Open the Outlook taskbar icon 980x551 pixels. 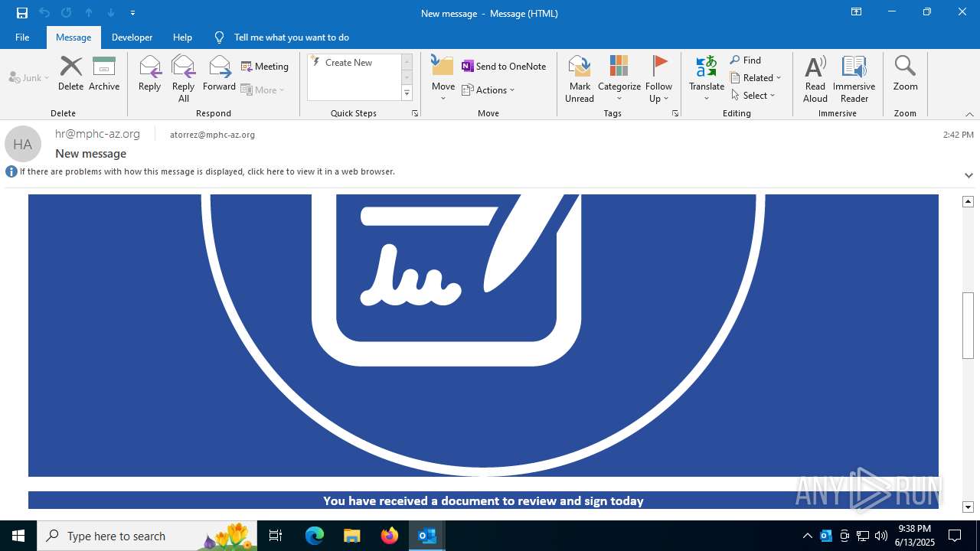[x=426, y=536]
